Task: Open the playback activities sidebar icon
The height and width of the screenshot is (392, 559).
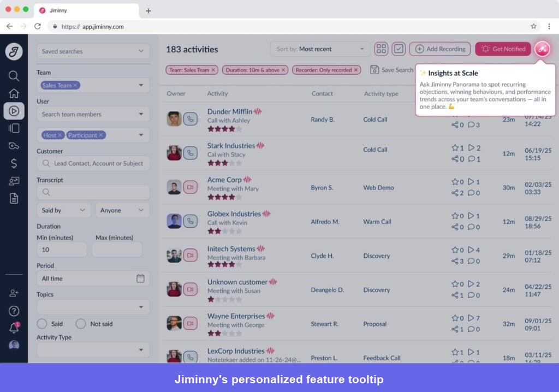Action: point(14,111)
